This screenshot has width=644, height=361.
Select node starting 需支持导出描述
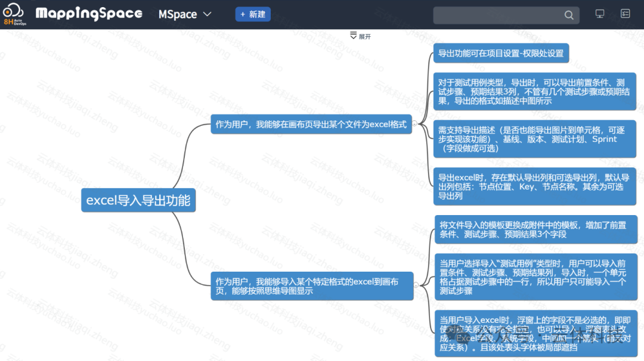[x=535, y=139]
